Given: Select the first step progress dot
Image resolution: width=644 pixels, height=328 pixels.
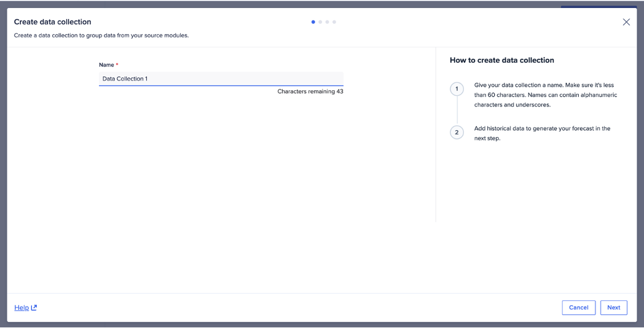Looking at the screenshot, I should (313, 21).
